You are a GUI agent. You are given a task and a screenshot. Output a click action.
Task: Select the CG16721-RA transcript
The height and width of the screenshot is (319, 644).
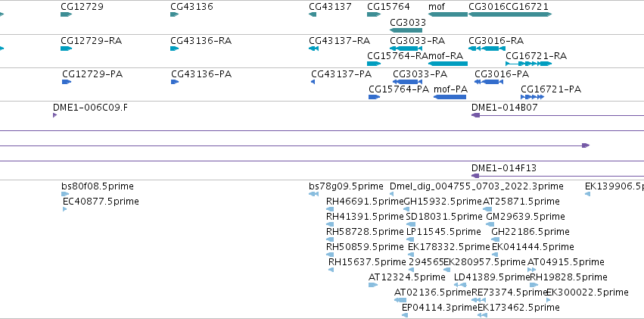tap(528, 64)
